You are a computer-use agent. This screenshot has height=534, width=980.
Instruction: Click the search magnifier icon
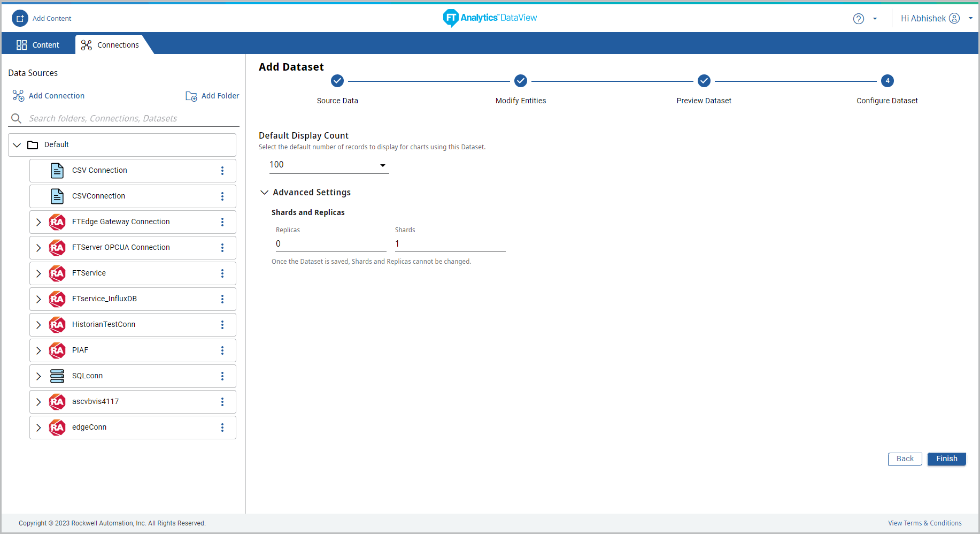17,118
